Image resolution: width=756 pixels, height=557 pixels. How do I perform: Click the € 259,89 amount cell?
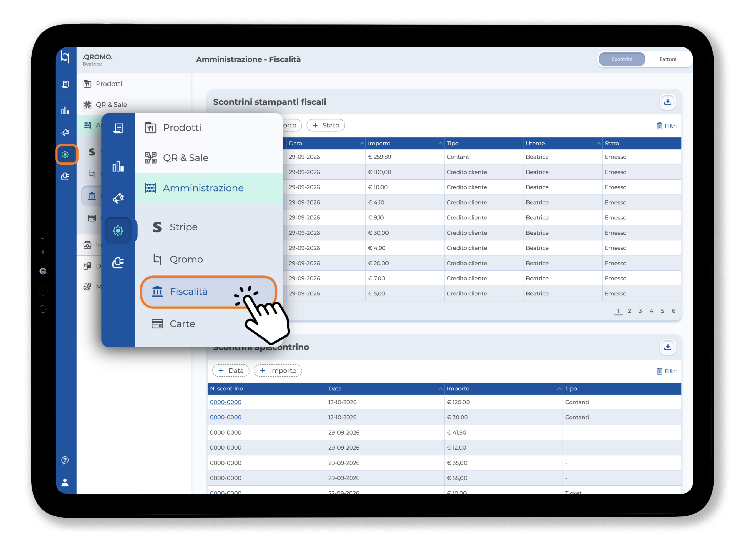(404, 157)
